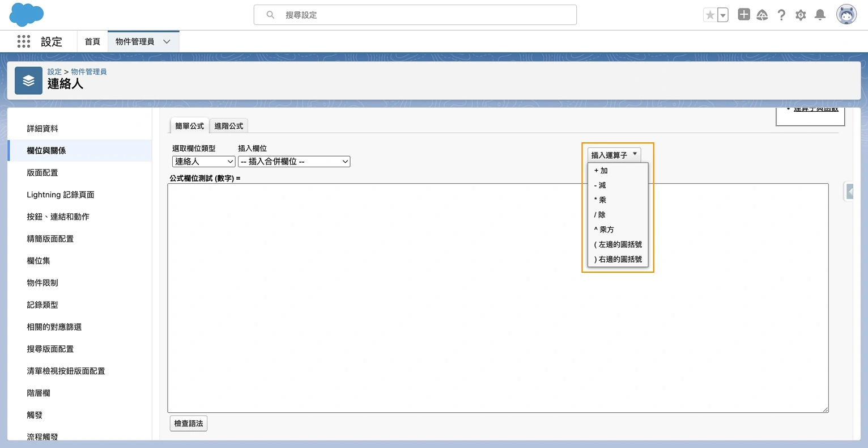Image resolution: width=868 pixels, height=448 pixels.
Task: Open the 插入合併欄位 dropdown
Action: [293, 161]
